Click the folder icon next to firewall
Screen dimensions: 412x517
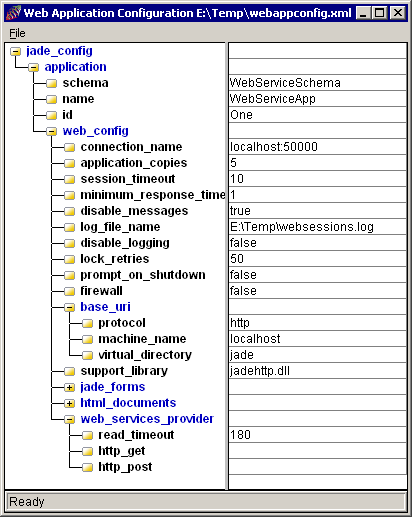point(69,291)
